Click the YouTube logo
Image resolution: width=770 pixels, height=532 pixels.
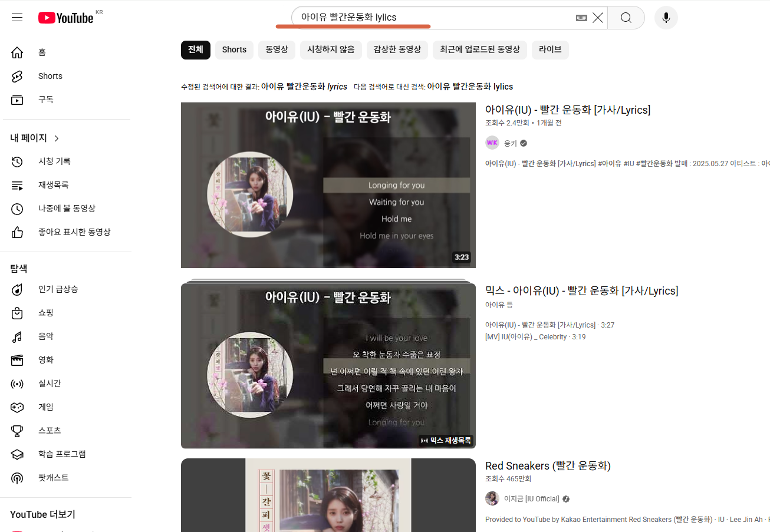tap(65, 18)
